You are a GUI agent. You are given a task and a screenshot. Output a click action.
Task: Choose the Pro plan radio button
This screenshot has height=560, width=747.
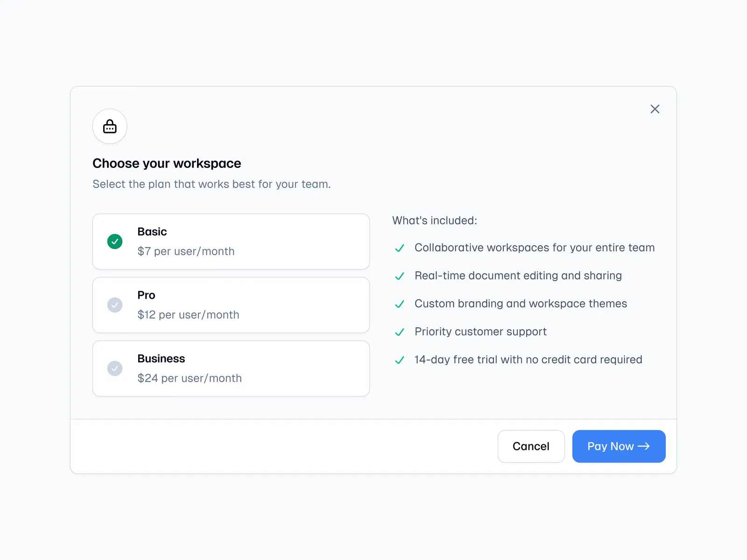(115, 305)
